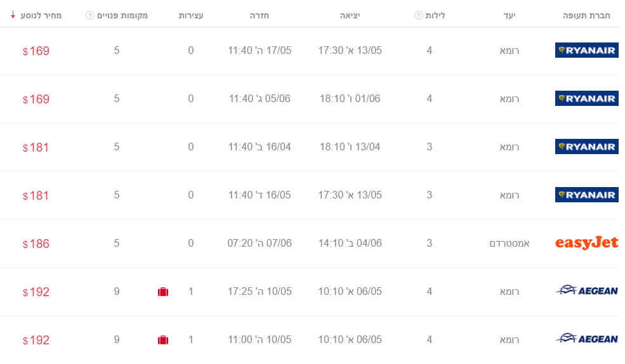Click the חברת תעופה column header
This screenshot has width=625, height=364.
586,15
